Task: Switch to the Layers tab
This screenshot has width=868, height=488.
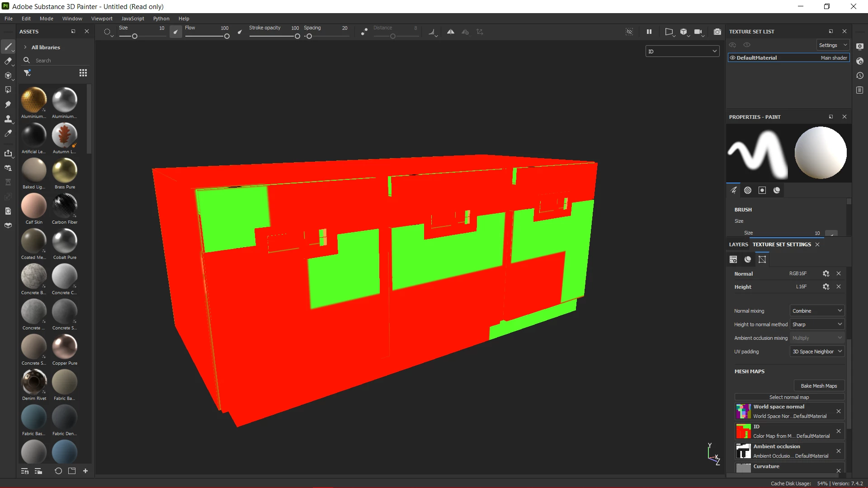Action: 738,244
